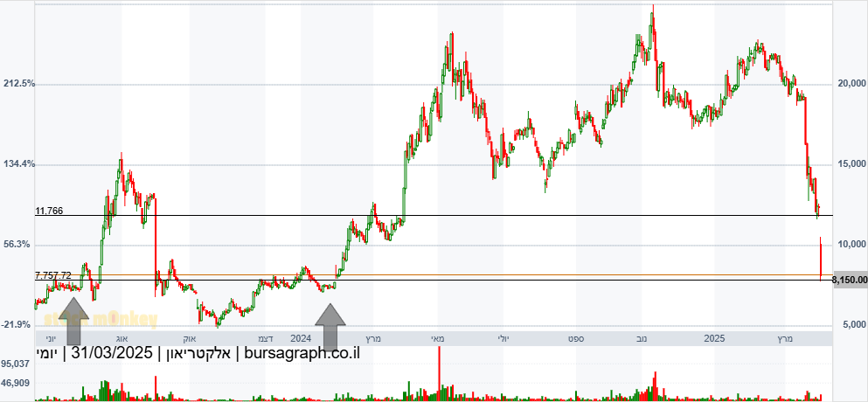Click the 95,037 volume axis label

[x=17, y=364]
